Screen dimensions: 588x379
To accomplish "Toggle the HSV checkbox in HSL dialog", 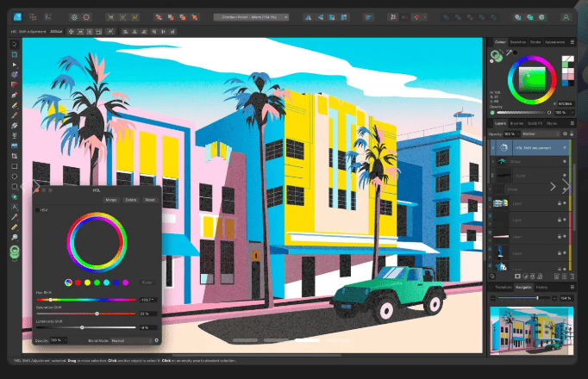I will click(37, 210).
